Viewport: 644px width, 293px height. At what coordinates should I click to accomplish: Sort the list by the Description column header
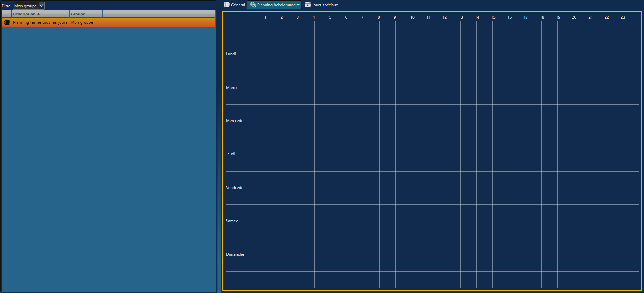(x=40, y=14)
